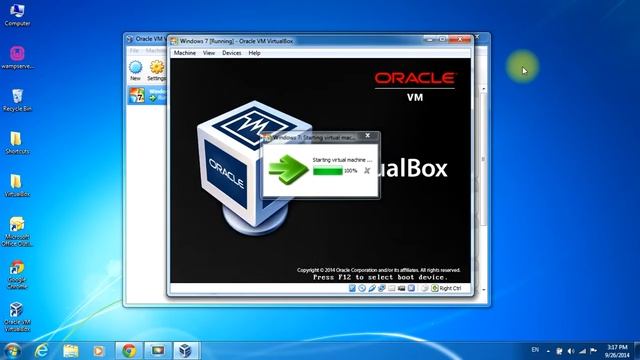Viewport: 640px width, 360px height.
Task: Show hidden system tray icons
Action: [x=548, y=351]
